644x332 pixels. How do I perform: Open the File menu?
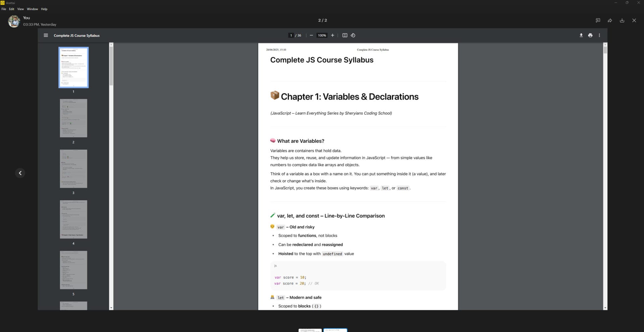pos(4,9)
